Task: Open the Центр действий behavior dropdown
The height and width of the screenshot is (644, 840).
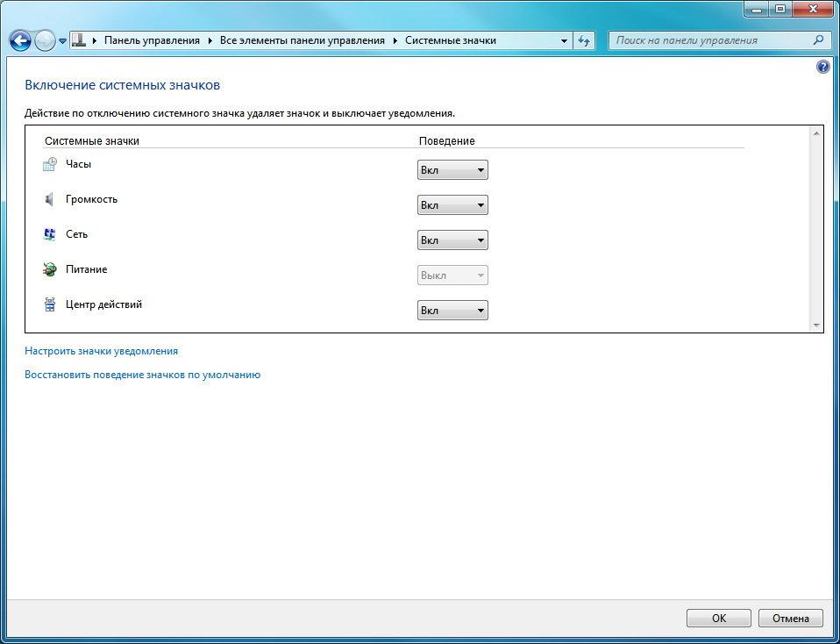Action: click(x=452, y=311)
